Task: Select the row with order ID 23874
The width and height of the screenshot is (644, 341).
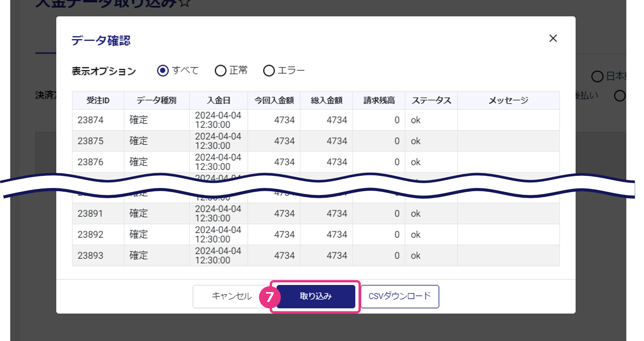Action: 91,120
